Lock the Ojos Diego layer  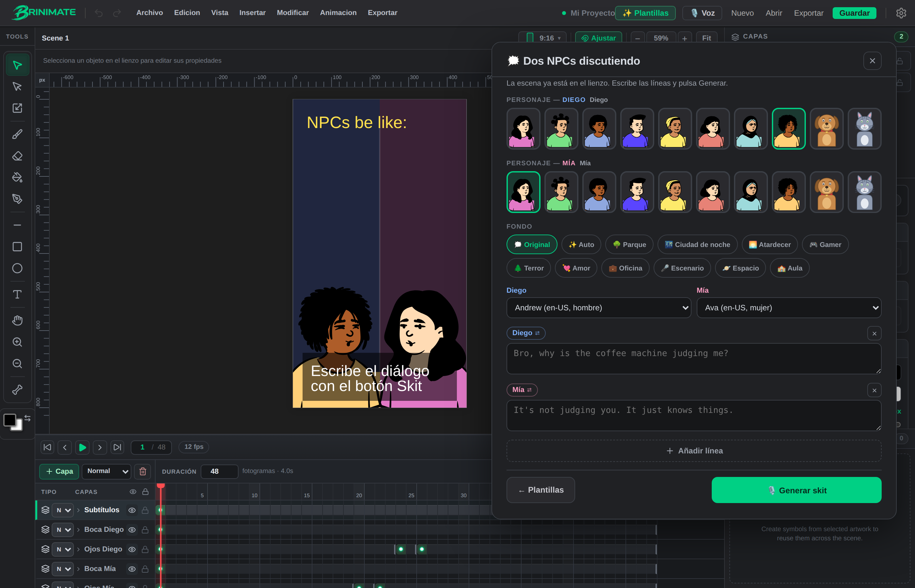click(x=145, y=549)
